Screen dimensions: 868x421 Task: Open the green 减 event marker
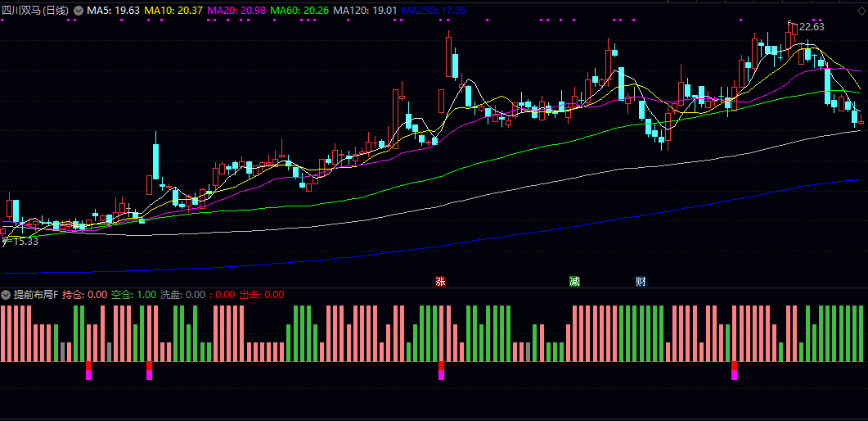point(574,282)
